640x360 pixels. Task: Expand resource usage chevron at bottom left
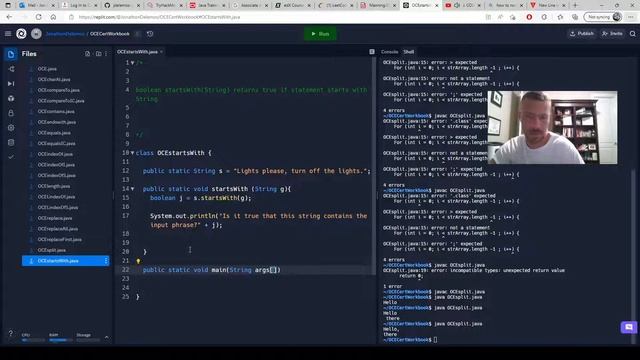click(x=107, y=337)
